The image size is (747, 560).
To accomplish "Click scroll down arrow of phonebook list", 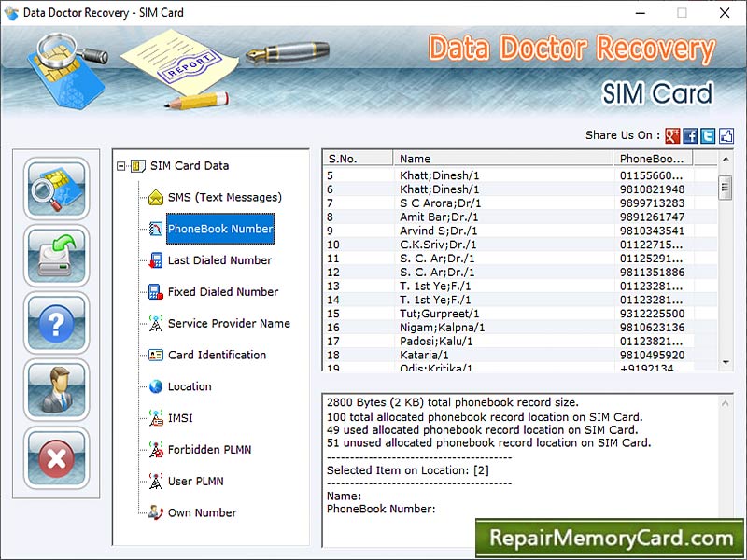I will [x=726, y=362].
